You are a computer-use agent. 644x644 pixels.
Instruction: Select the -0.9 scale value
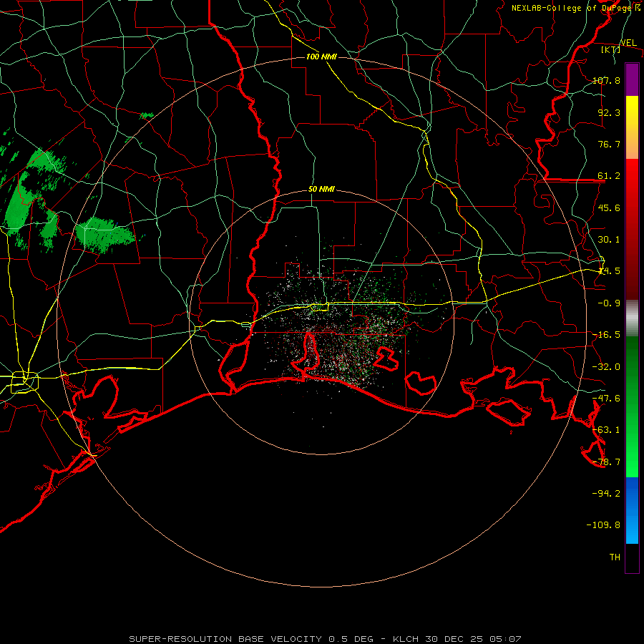pyautogui.click(x=609, y=303)
